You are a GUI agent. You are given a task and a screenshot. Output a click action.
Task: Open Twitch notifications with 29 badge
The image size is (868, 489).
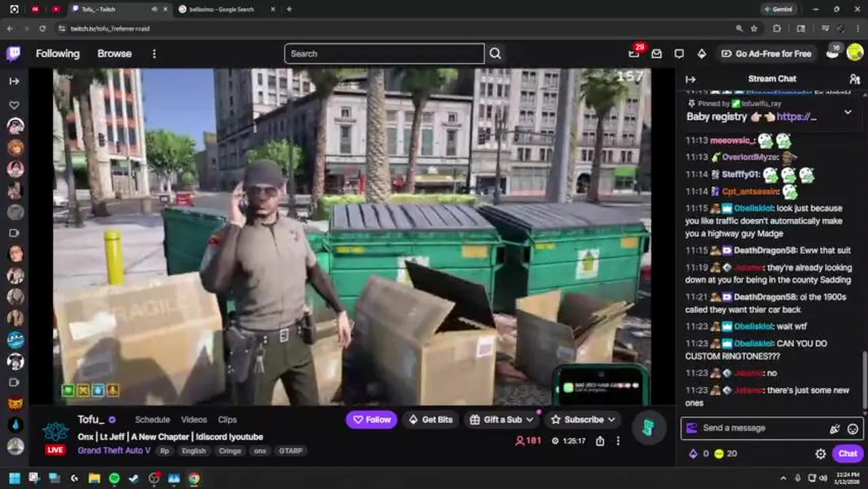pyautogui.click(x=634, y=53)
